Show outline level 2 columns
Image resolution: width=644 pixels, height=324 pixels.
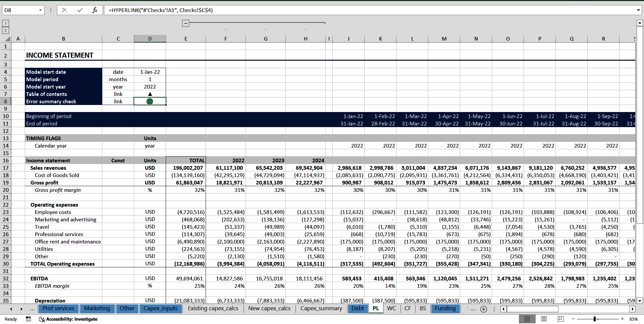[5, 31]
